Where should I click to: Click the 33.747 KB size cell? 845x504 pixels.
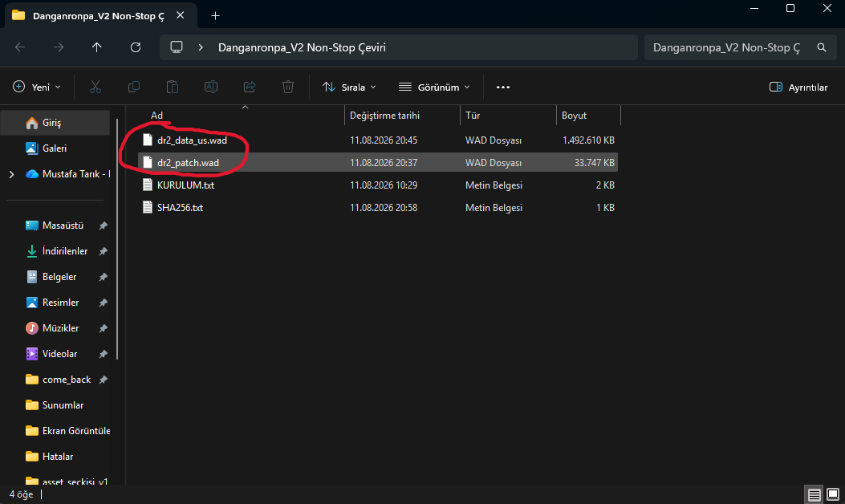[x=595, y=162]
